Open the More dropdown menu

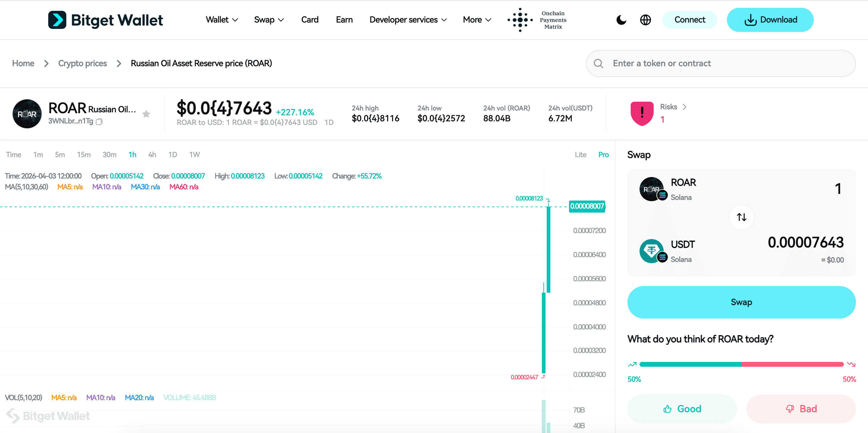coord(476,20)
